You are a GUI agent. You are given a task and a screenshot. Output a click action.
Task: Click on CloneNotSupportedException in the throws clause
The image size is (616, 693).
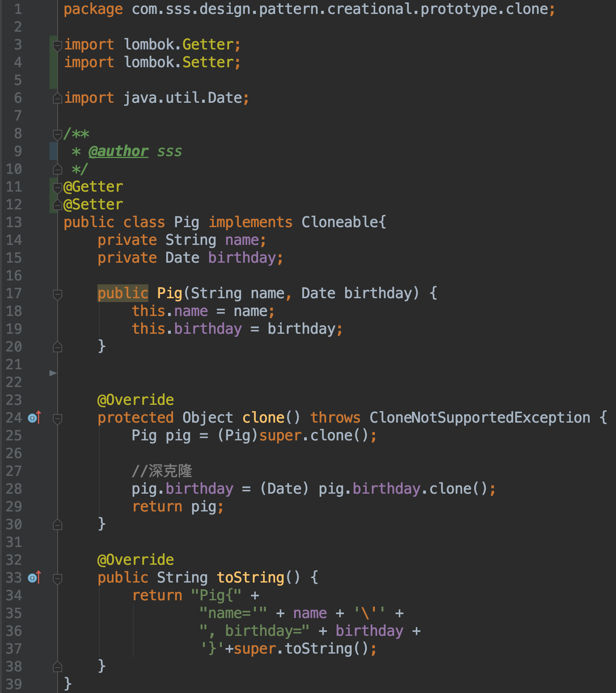pyautogui.click(x=480, y=418)
